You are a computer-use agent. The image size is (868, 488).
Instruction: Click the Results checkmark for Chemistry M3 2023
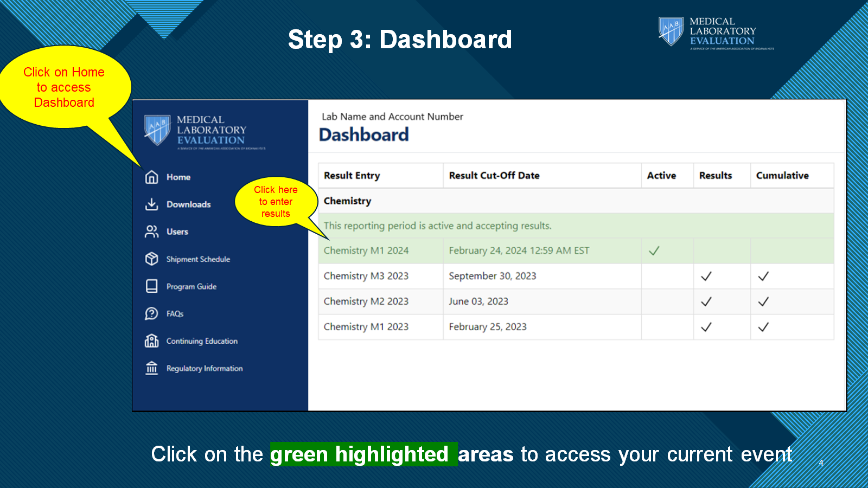click(706, 276)
